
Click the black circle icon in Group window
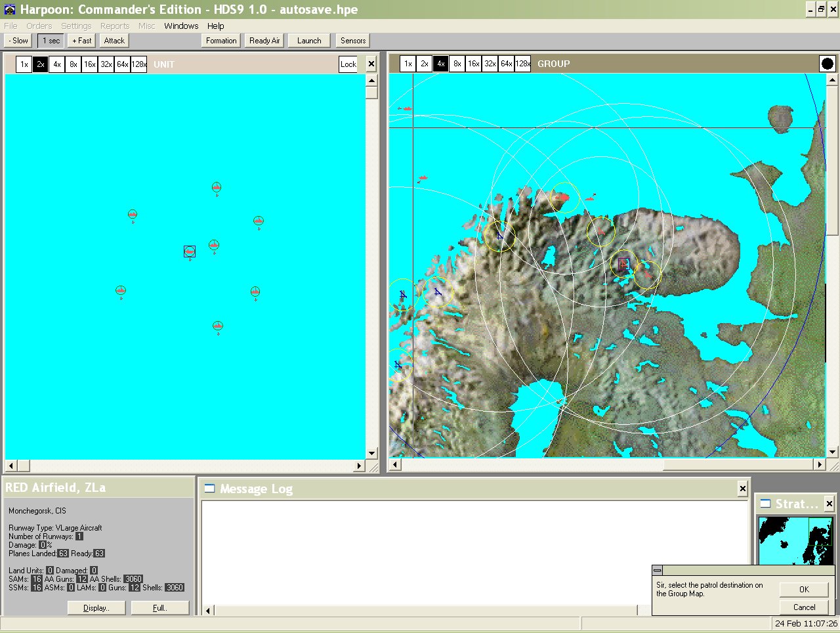coord(827,64)
